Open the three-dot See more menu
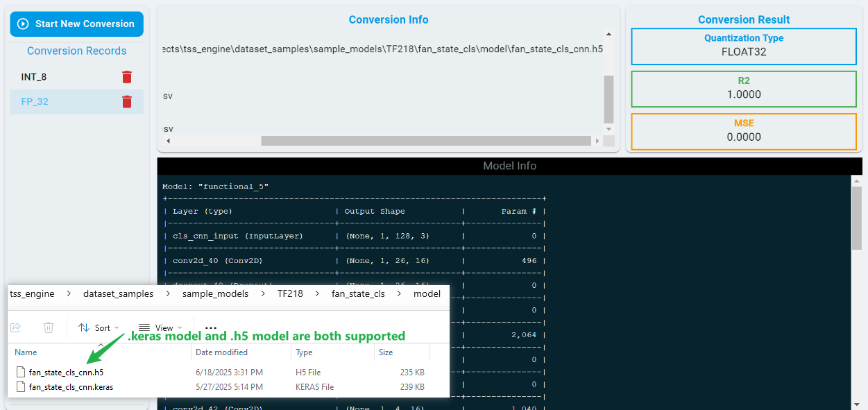868x410 pixels. [211, 327]
